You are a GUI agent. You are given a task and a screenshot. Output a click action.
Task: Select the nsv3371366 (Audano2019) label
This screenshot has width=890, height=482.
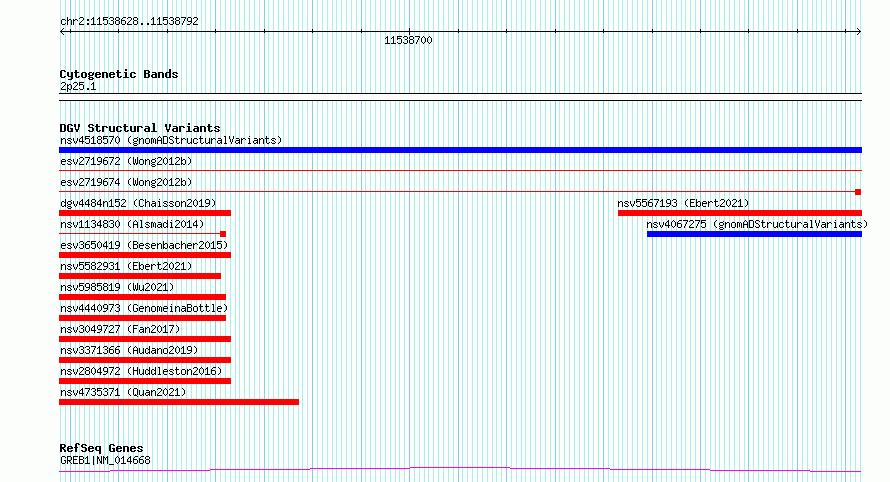pyautogui.click(x=129, y=350)
